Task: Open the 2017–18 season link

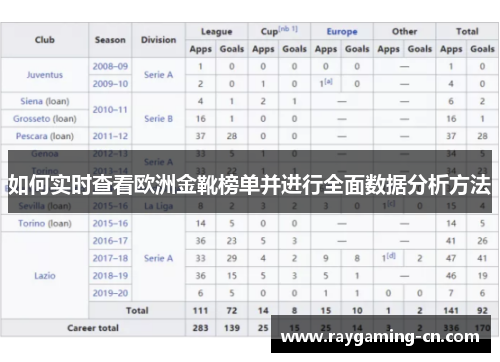Action: 110,258
